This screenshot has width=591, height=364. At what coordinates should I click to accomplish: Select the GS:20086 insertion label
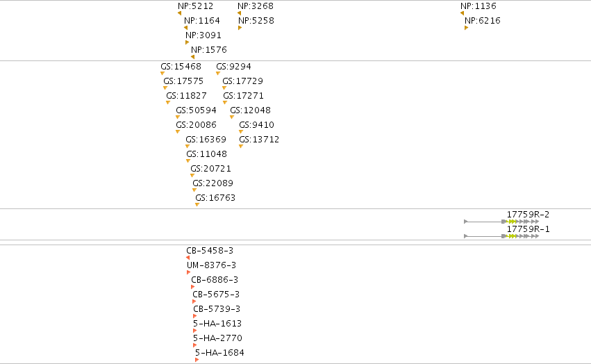tap(197, 125)
